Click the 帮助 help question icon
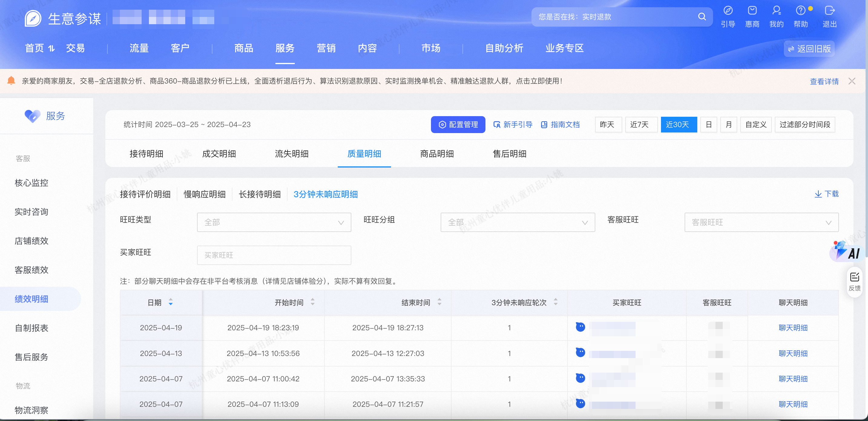868x421 pixels. click(800, 11)
